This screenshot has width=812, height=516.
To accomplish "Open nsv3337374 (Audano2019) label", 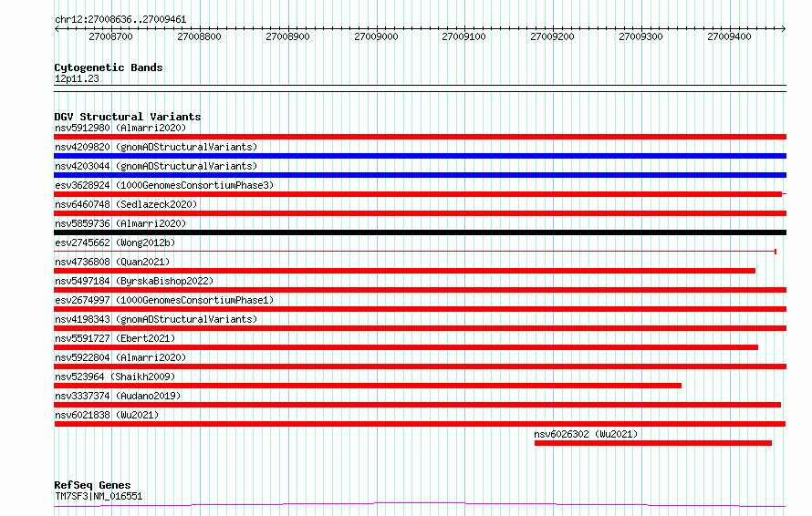I will click(x=118, y=396).
